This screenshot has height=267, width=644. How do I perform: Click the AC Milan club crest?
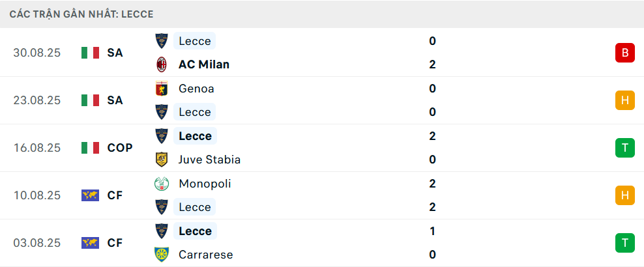[161, 64]
